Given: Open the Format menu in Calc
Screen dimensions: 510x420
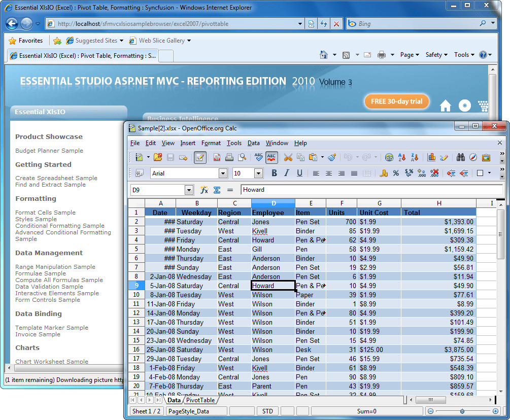Looking at the screenshot, I should (211, 143).
